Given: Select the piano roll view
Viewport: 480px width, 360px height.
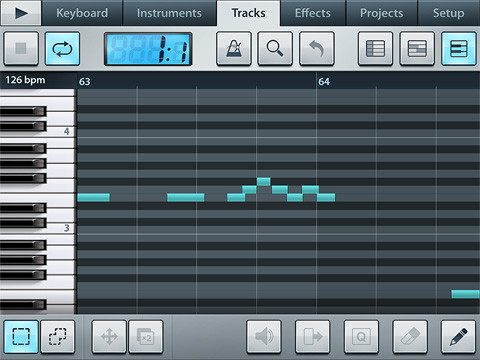Looking at the screenshot, I should coord(459,49).
